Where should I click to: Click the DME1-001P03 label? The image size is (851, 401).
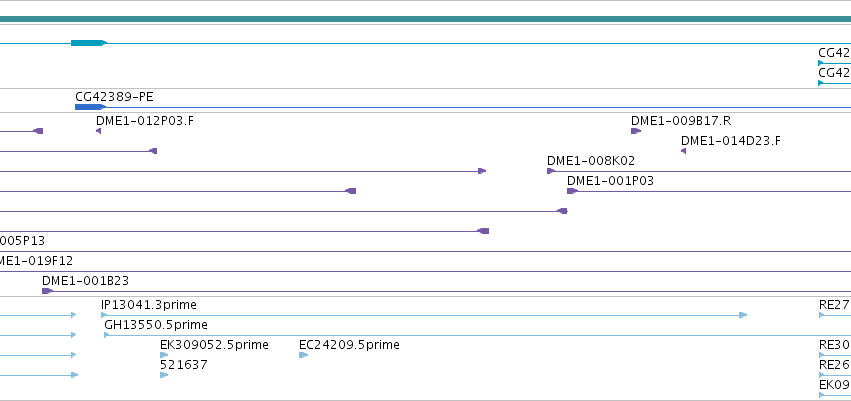tap(611, 181)
